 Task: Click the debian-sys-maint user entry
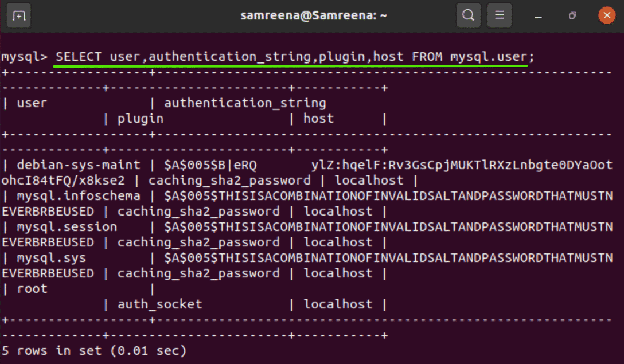(79, 166)
